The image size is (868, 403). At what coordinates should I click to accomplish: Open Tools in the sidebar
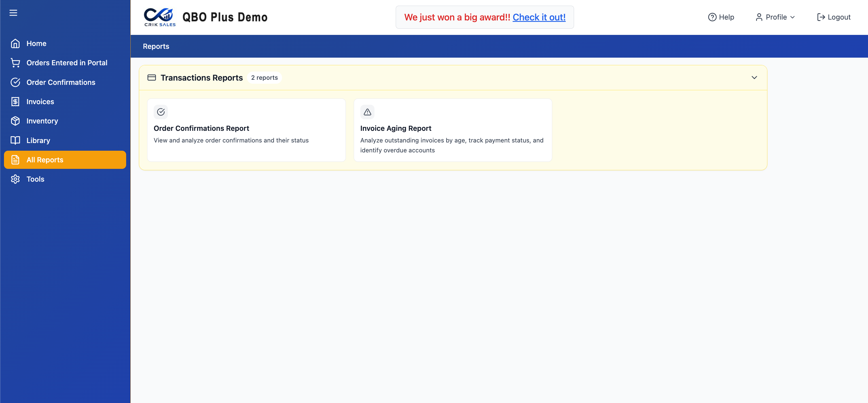coord(65,179)
